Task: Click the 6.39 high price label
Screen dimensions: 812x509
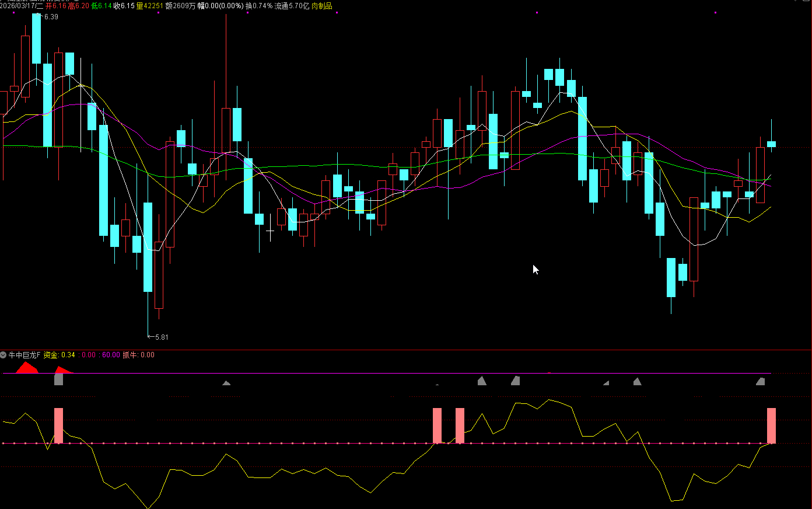Action: (x=51, y=17)
